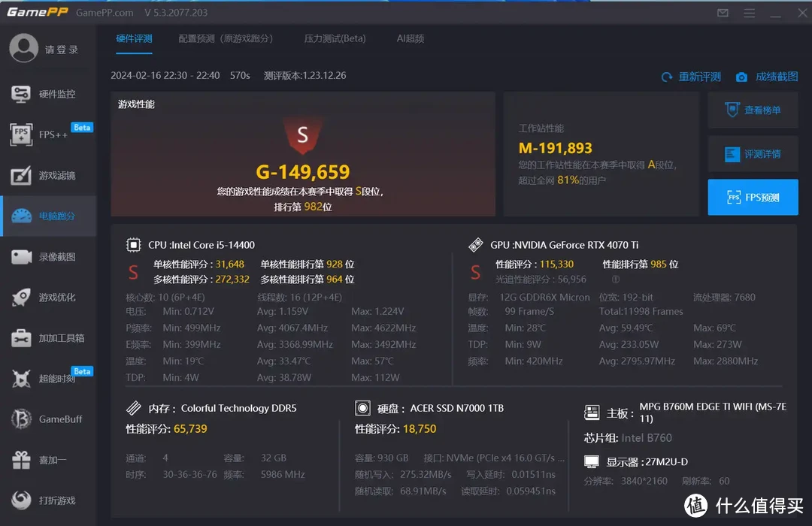Click the Colorful Technology DDR5 label
812x526 pixels.
pyautogui.click(x=239, y=408)
